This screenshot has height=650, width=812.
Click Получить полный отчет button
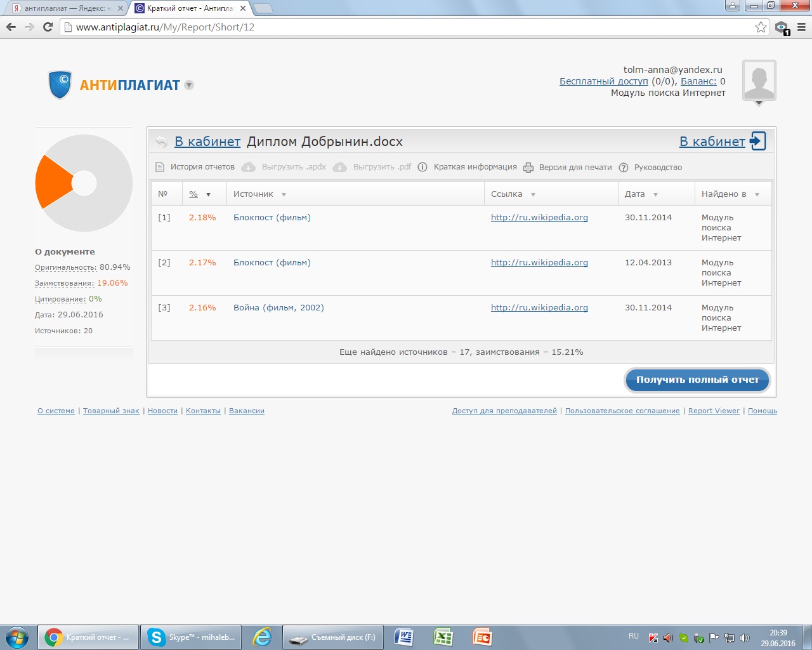(697, 380)
